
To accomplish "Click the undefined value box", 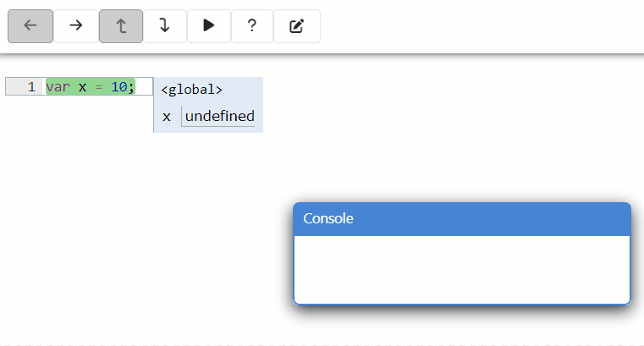I will [219, 117].
